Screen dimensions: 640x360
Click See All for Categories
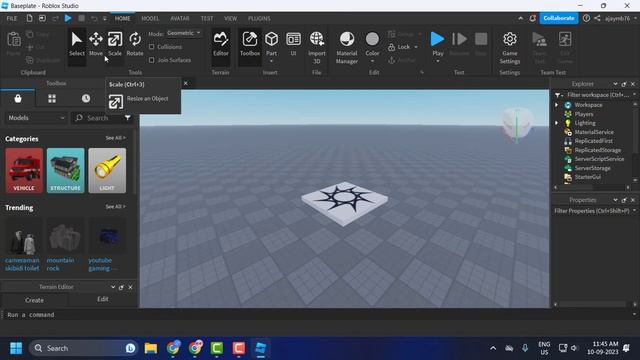click(116, 138)
